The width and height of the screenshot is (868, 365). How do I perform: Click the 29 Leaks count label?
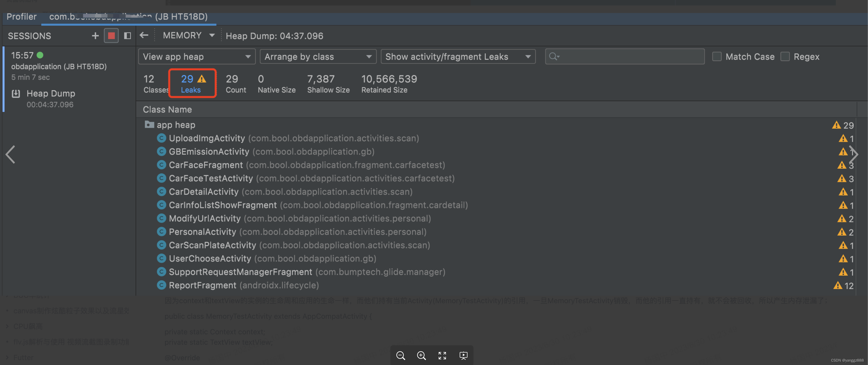pyautogui.click(x=191, y=83)
